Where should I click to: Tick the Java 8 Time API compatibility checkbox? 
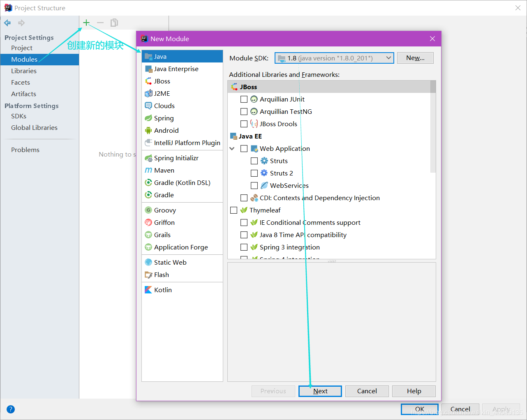pyautogui.click(x=244, y=235)
